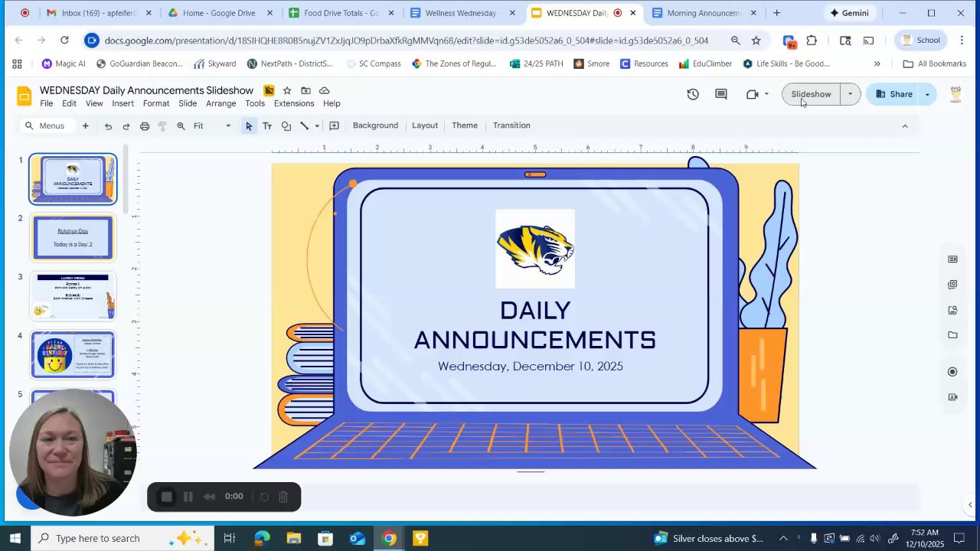Choose the select arrow cursor tool

click(249, 126)
